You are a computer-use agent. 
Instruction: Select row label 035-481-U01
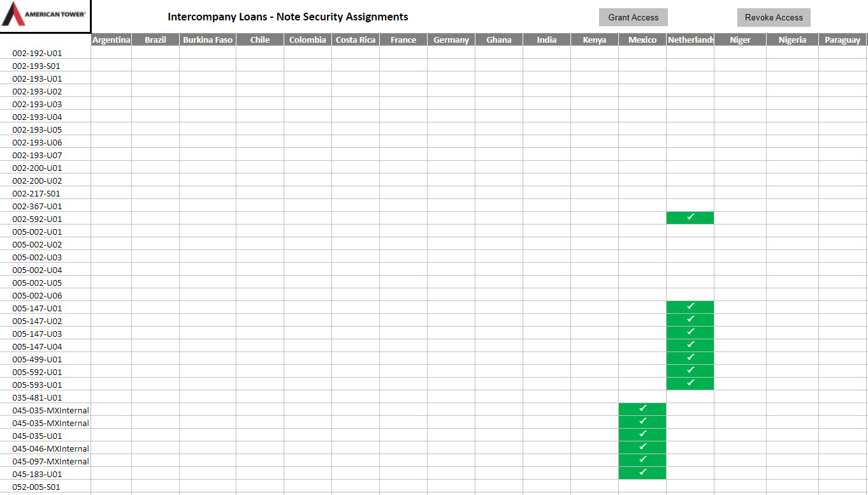pyautogui.click(x=37, y=397)
